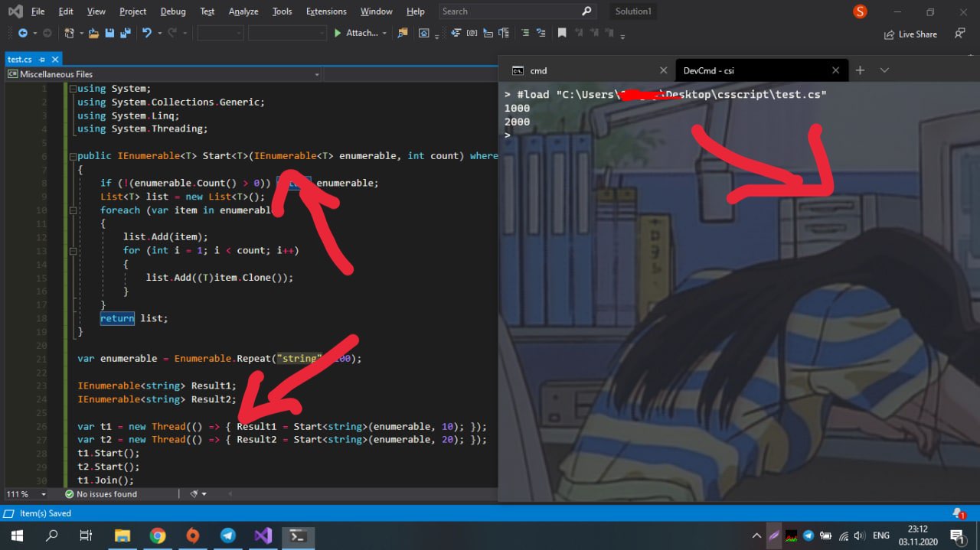This screenshot has height=550, width=980.
Task: Collapse the using directives block
Action: [73, 89]
